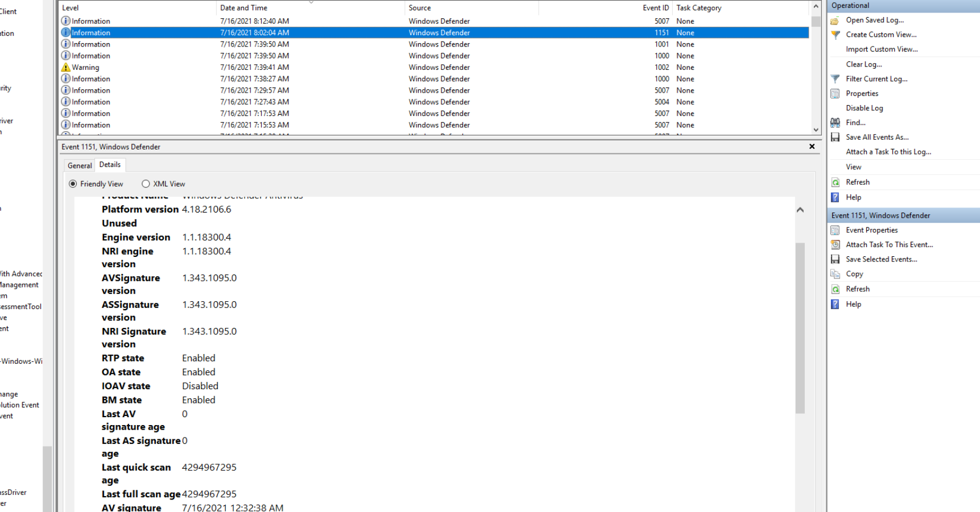Click the Create Custom View funnel icon

click(835, 35)
